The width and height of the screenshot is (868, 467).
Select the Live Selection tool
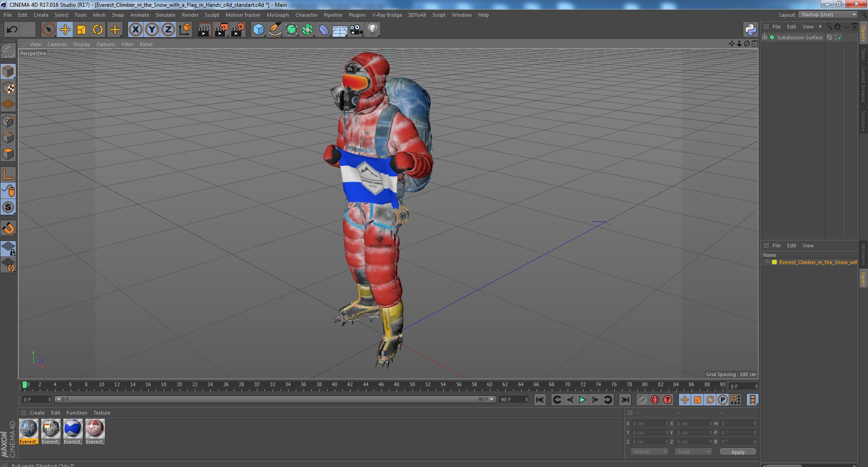click(48, 30)
